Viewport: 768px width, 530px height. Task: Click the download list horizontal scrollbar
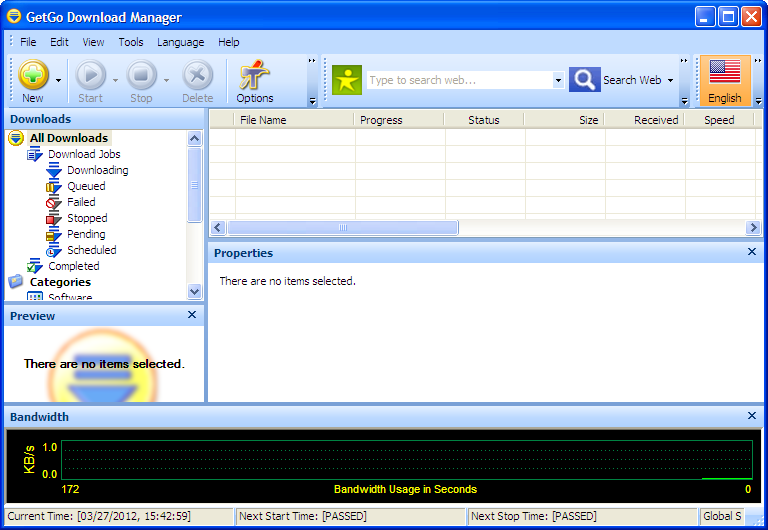click(343, 228)
